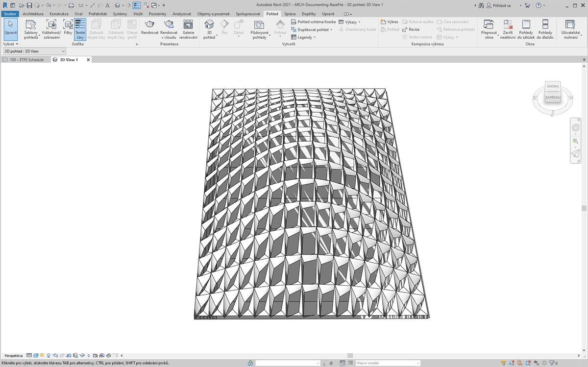Open the workset selector in status bar
The height and width of the screenshot is (367, 588).
coord(288,363)
